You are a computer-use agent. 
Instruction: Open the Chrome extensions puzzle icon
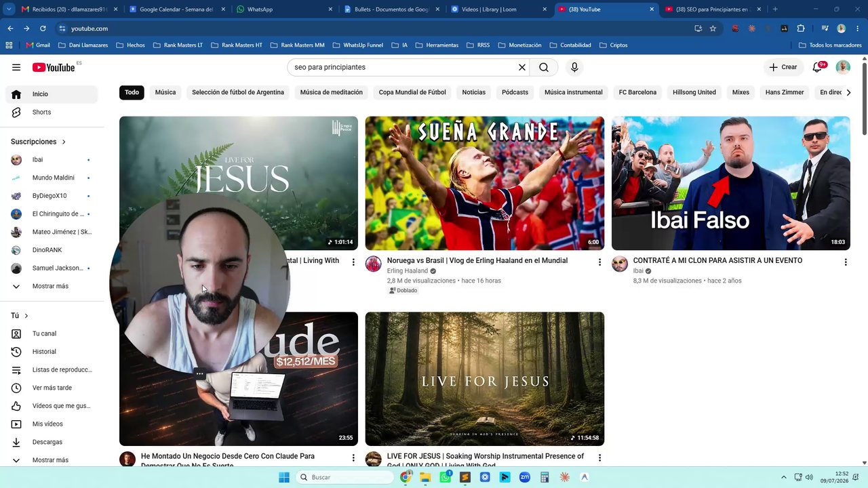point(801,28)
